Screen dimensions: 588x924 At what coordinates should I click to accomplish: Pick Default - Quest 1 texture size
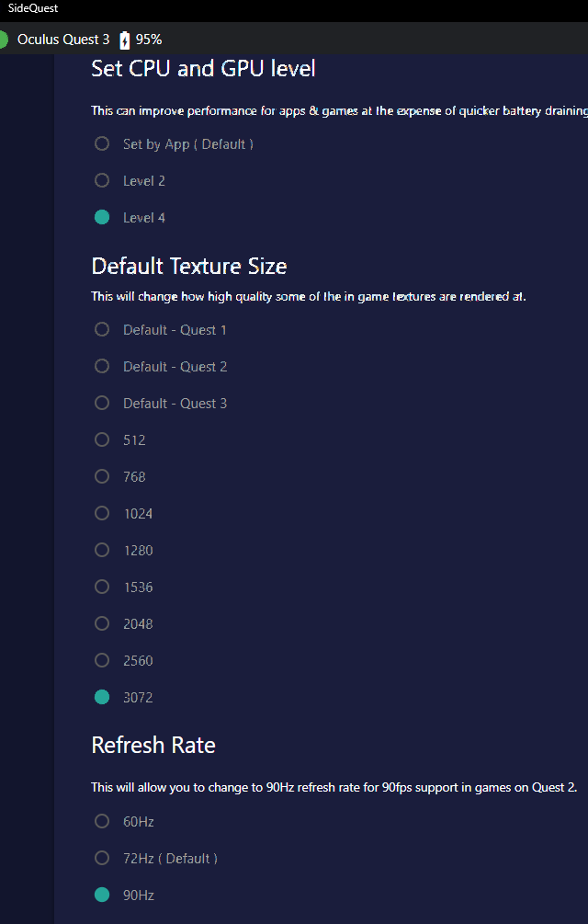[x=102, y=329]
